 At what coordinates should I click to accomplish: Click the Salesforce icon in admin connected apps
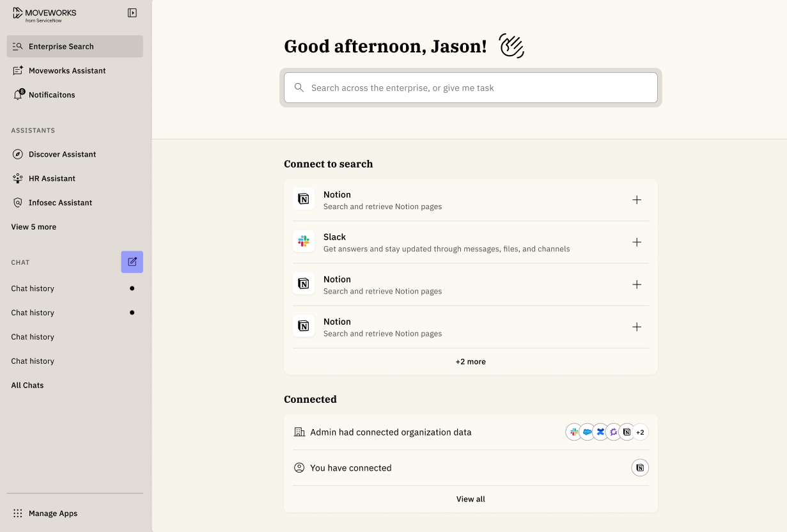click(587, 432)
